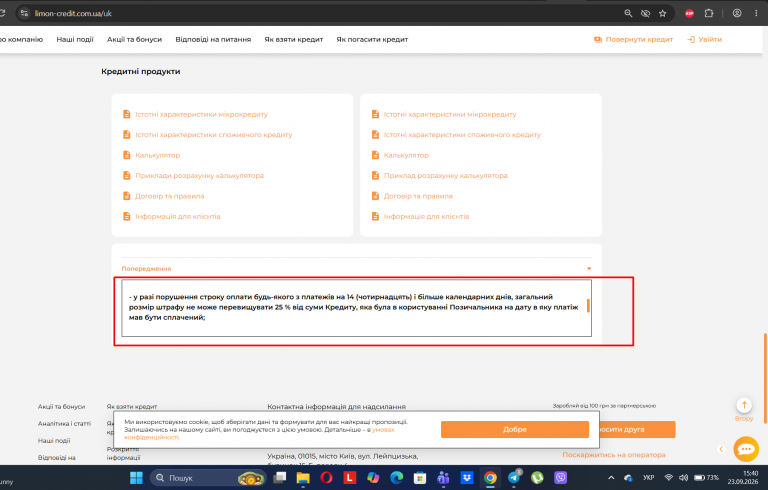The width and height of the screenshot is (768, 490).
Task: Open Telegram from the taskbar
Action: pos(514,478)
